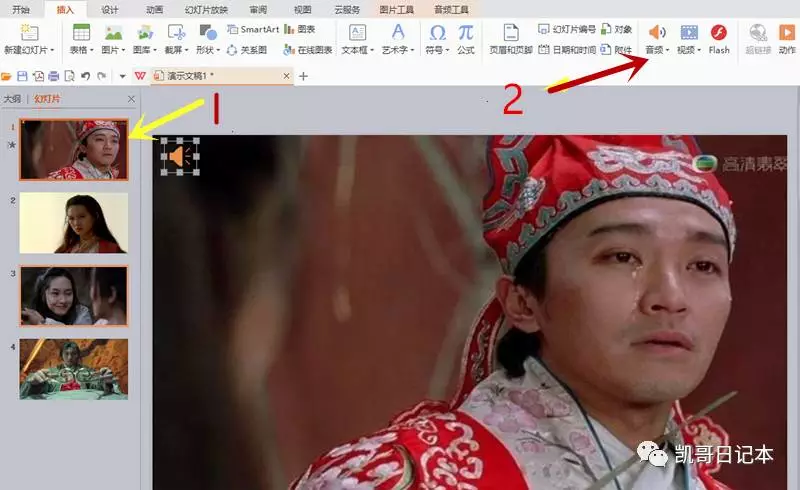Open 页眉和页脚 header and footer

tap(511, 38)
